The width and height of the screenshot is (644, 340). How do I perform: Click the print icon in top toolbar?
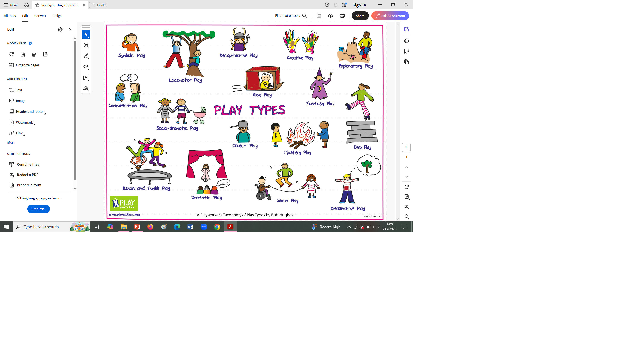[x=342, y=16]
